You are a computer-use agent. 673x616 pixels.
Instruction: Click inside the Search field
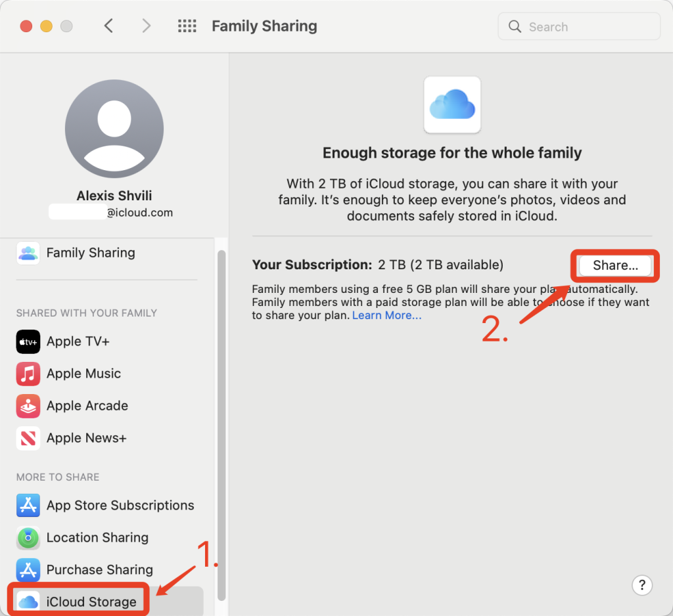coord(578,26)
